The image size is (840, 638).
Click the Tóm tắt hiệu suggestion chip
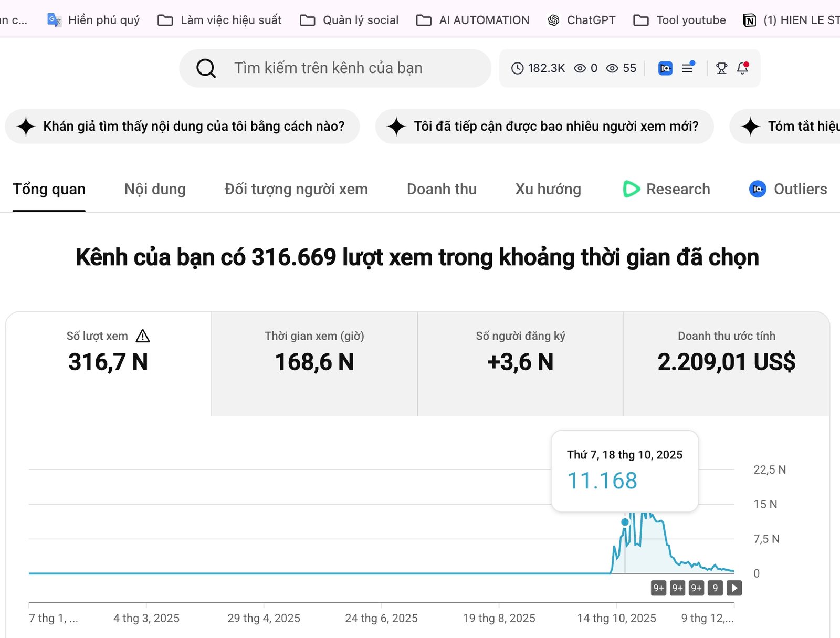785,127
